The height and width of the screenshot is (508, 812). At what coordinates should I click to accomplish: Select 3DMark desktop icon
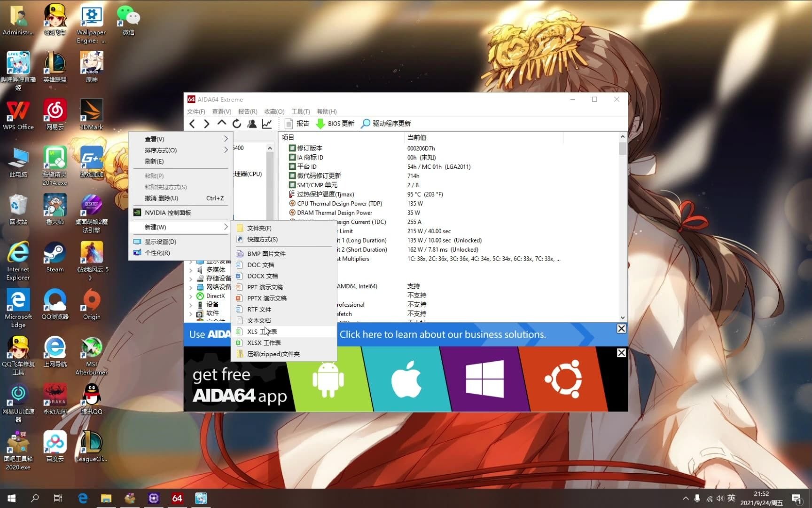pos(92,114)
